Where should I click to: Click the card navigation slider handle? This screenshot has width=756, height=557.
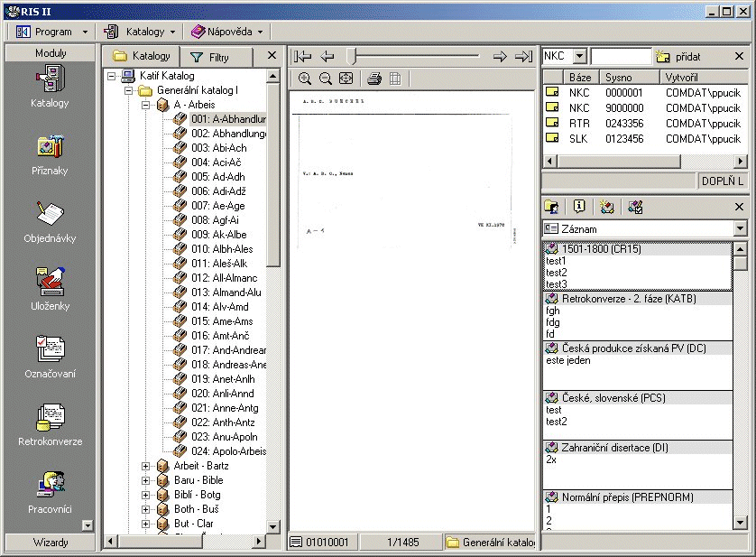tap(351, 57)
